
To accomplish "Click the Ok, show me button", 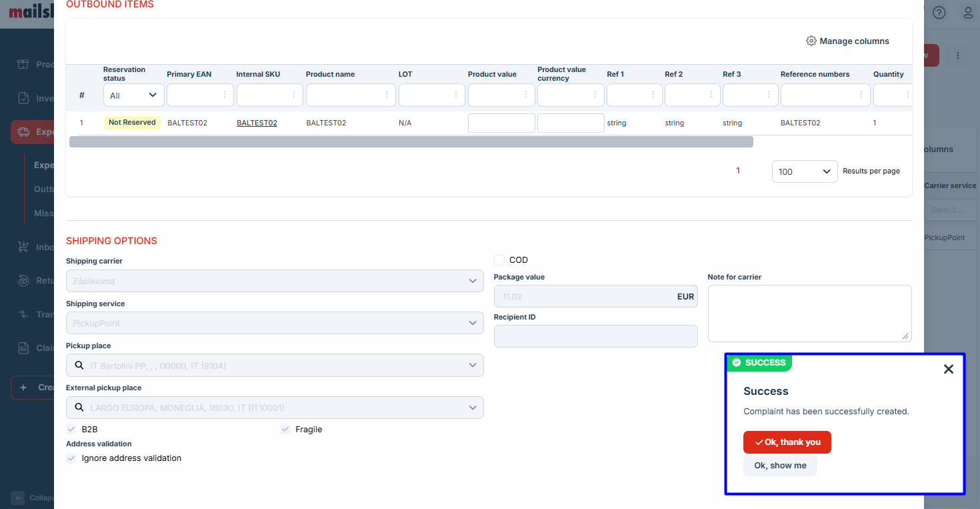I will [x=780, y=466].
